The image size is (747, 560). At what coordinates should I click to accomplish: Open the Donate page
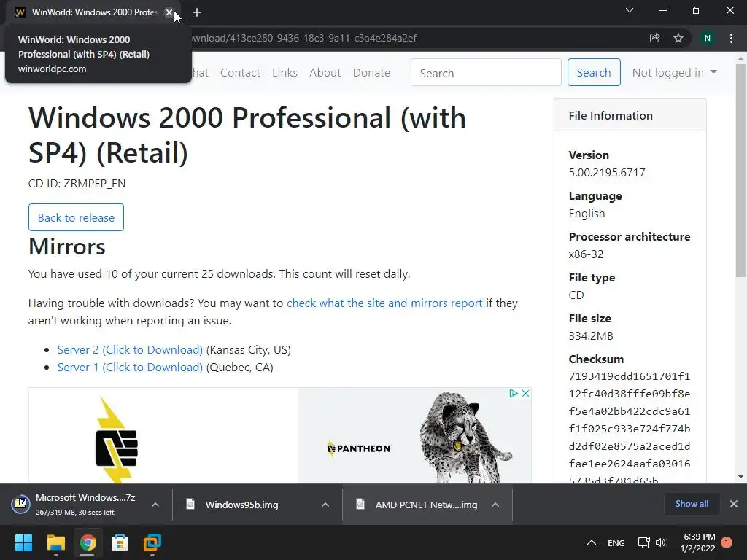coord(371,73)
